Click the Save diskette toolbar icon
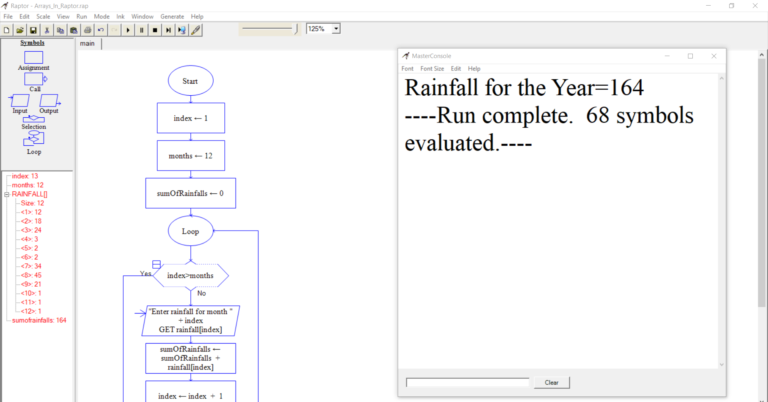 tap(33, 30)
